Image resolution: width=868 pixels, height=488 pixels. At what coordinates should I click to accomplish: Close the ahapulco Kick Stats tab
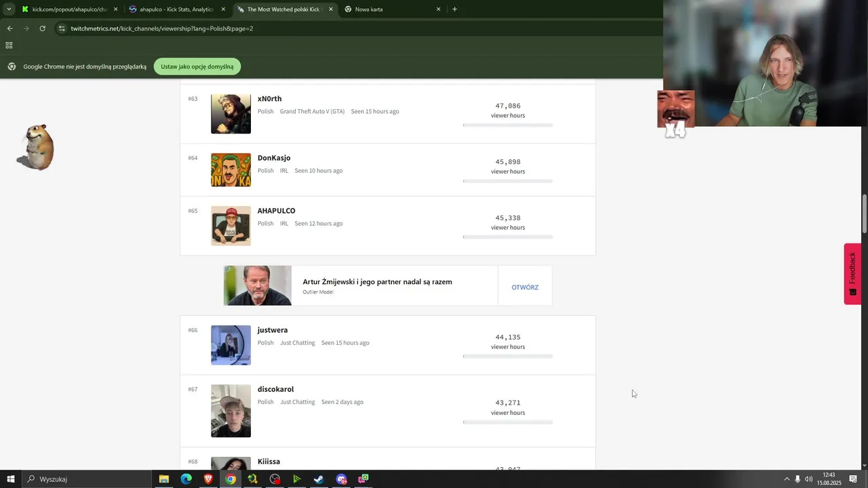click(x=223, y=9)
